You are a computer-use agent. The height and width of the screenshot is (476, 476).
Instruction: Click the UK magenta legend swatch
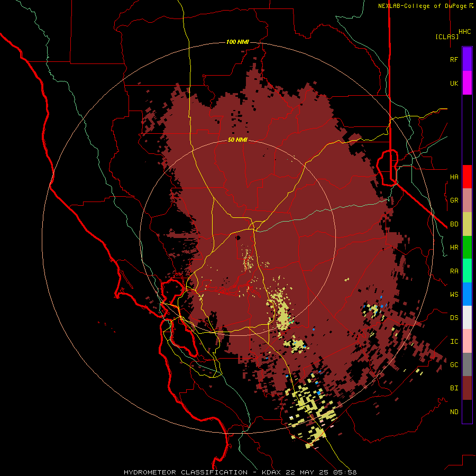467,83
